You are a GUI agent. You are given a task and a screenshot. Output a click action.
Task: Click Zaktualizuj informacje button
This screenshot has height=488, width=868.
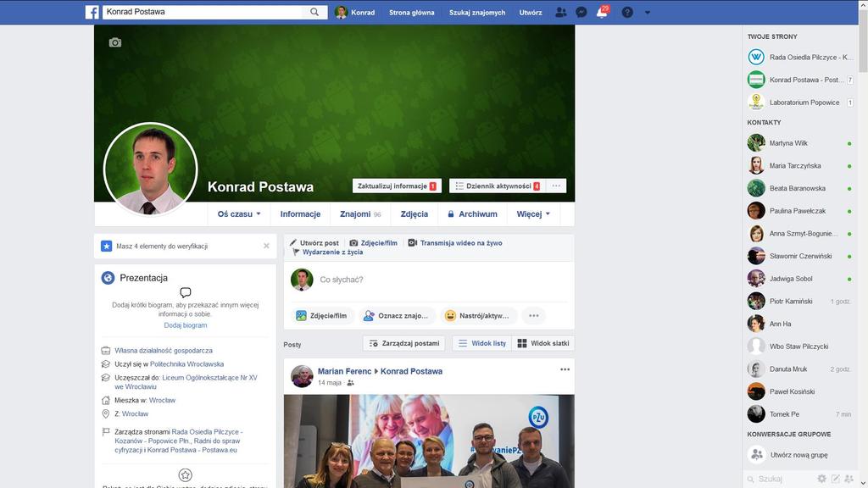(x=397, y=186)
